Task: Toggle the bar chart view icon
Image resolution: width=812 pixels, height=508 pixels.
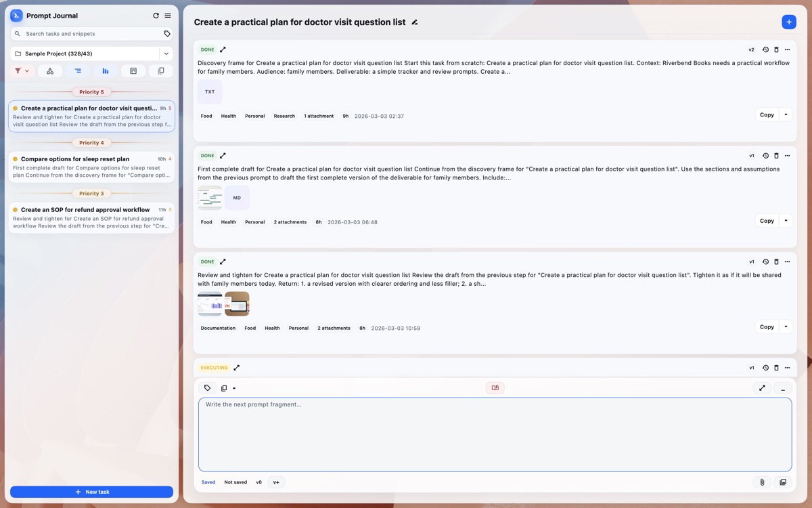Action: (106, 71)
